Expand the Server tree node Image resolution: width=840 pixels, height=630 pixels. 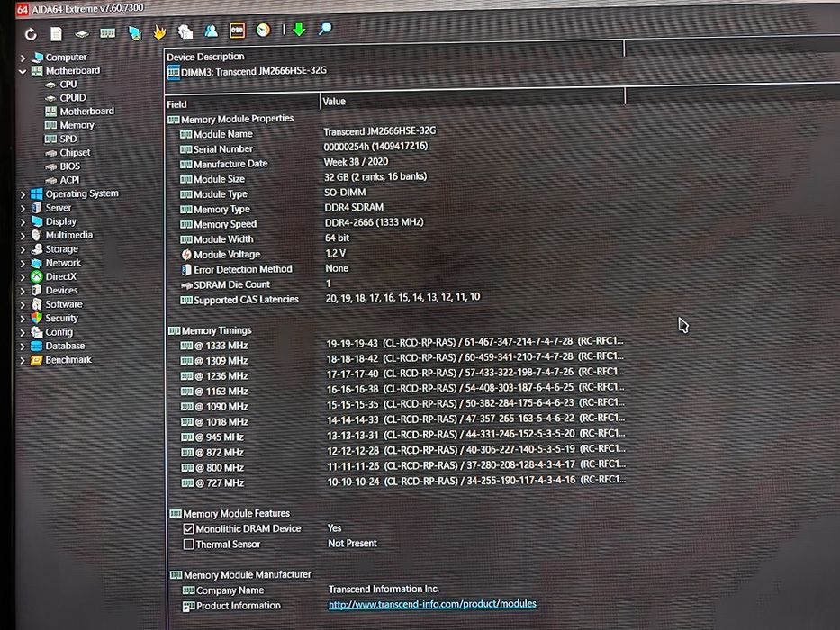(x=23, y=209)
